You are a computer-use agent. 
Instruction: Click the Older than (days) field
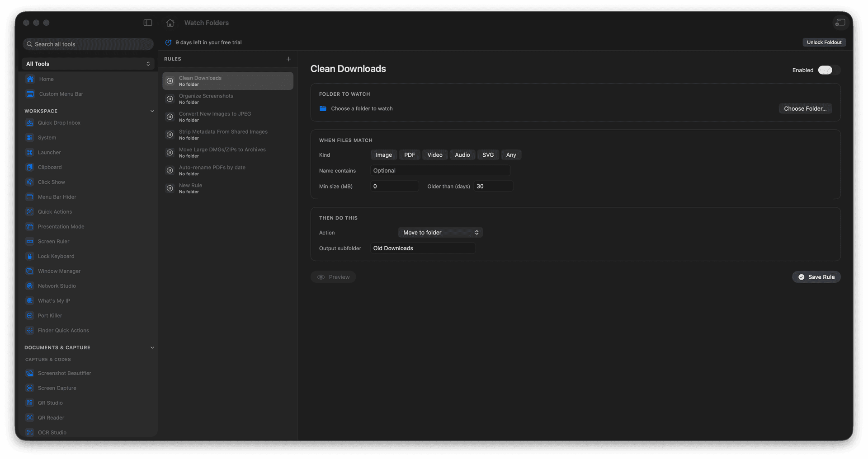coord(493,187)
